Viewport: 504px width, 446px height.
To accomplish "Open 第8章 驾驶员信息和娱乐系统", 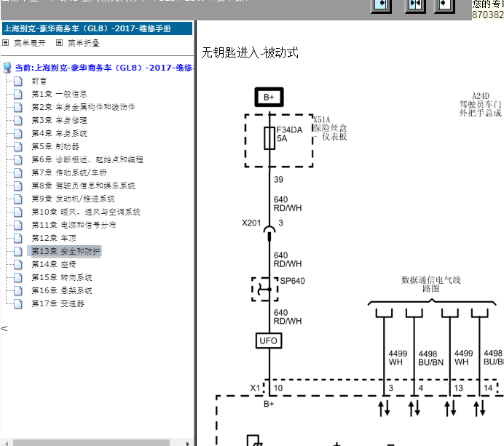I will pyautogui.click(x=83, y=186).
